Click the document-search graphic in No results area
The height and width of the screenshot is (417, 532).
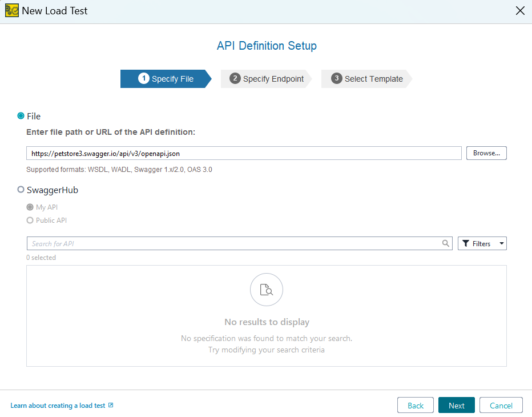tap(267, 290)
